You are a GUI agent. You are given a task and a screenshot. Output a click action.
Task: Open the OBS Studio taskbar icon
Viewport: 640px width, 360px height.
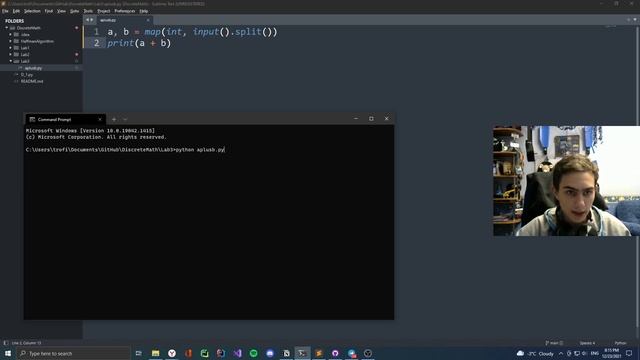368,353
